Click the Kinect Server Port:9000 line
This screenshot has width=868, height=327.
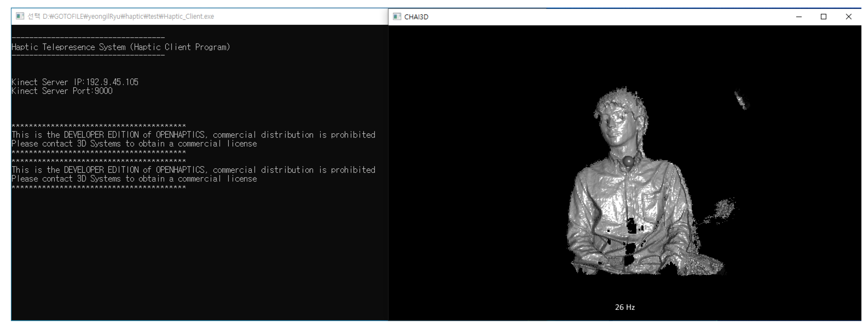pos(62,91)
